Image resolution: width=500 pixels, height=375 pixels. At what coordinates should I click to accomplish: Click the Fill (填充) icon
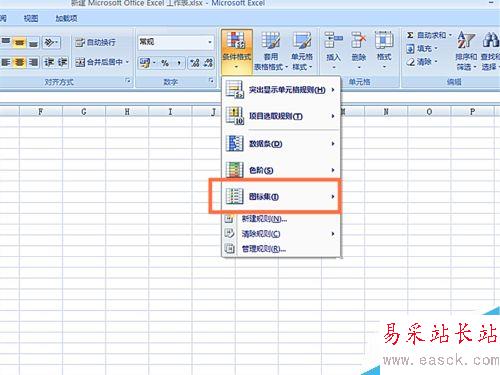point(410,49)
